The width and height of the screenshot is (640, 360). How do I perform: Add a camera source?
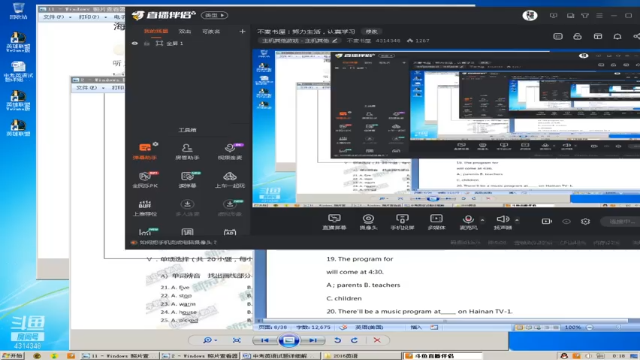(368, 222)
